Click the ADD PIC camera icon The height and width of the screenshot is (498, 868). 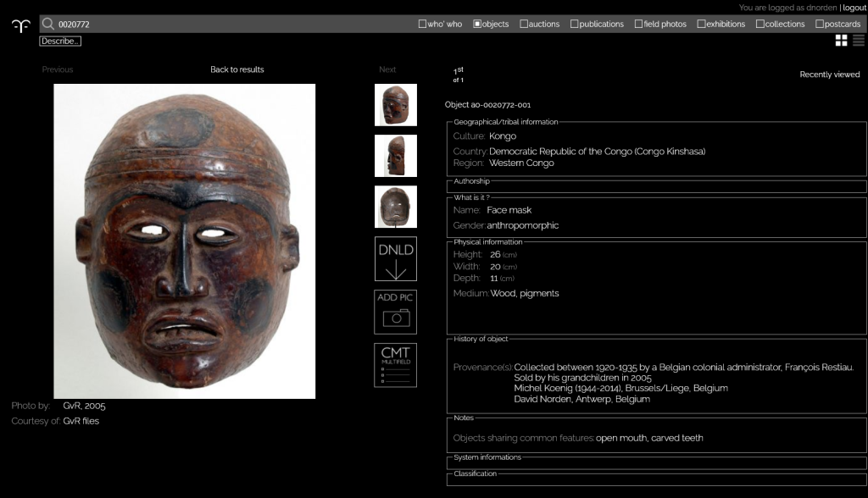coord(396,312)
